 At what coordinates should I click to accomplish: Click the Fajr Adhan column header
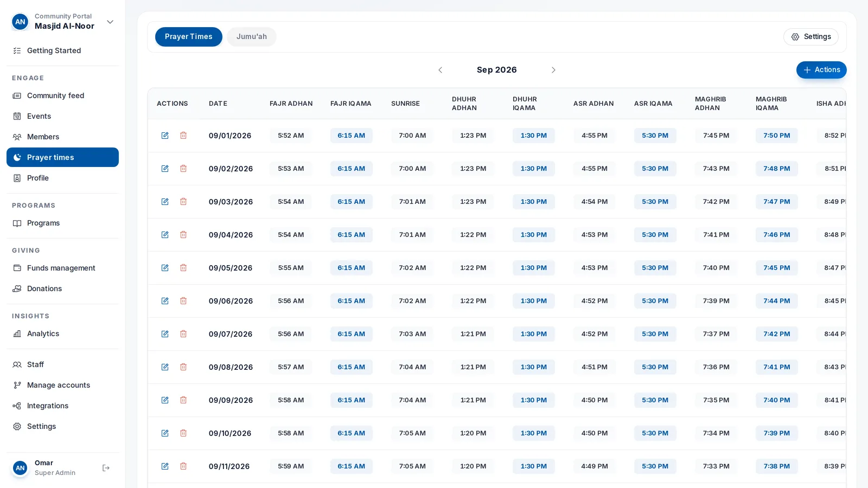click(291, 104)
